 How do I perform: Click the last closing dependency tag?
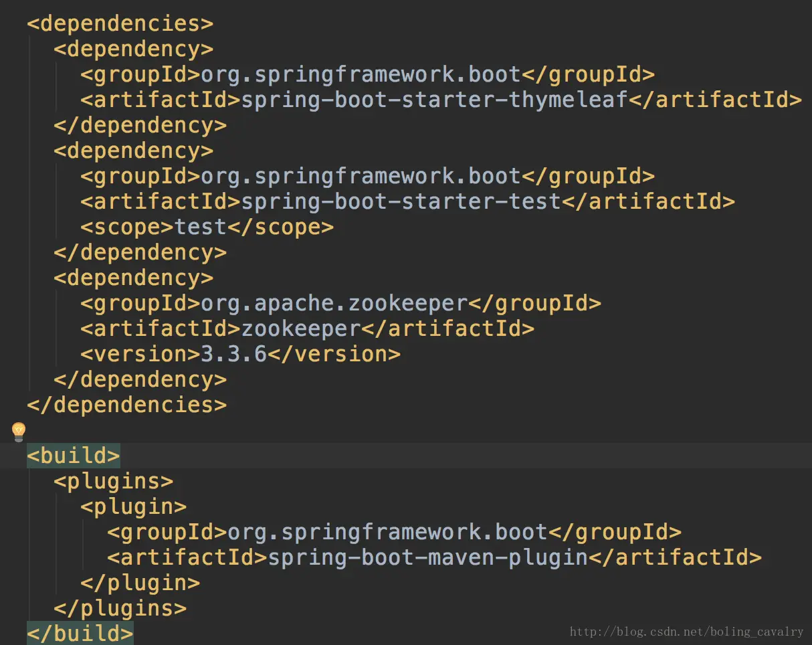coord(140,379)
